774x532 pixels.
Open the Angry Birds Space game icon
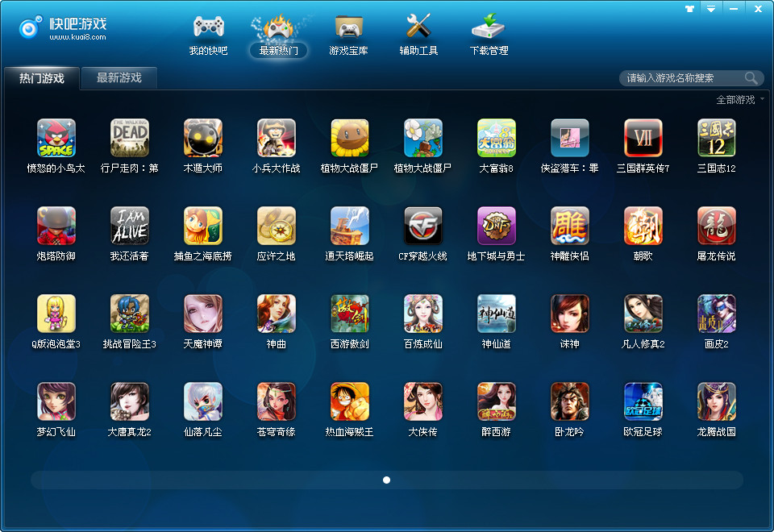coord(56,138)
